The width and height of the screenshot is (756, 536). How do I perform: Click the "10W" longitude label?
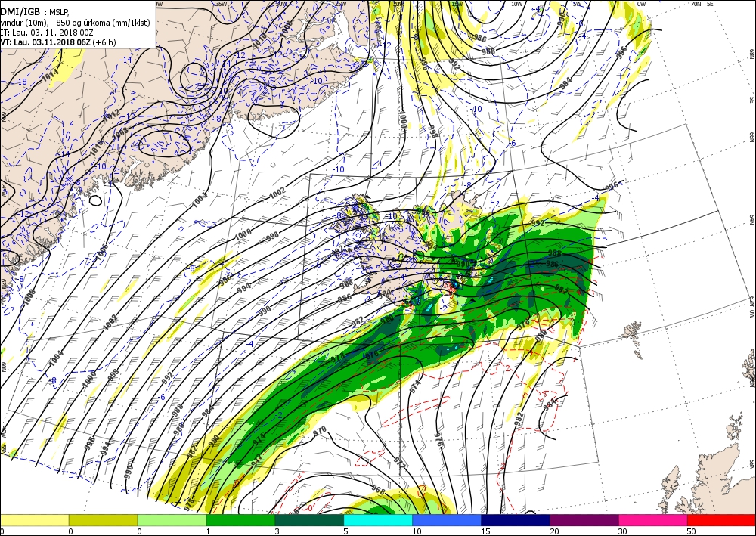click(517, 4)
